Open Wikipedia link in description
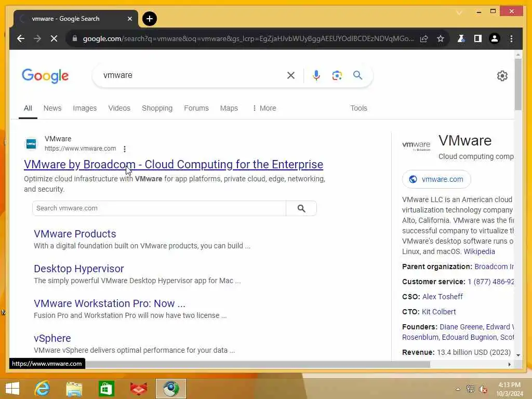Viewport: 532px width, 399px height. (x=479, y=251)
